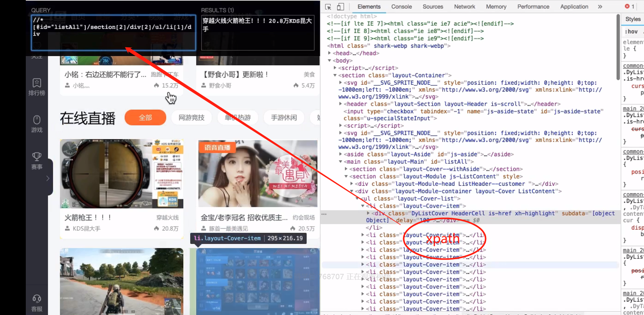
Task: Expand the aside js-aside node
Action: pos(341,154)
